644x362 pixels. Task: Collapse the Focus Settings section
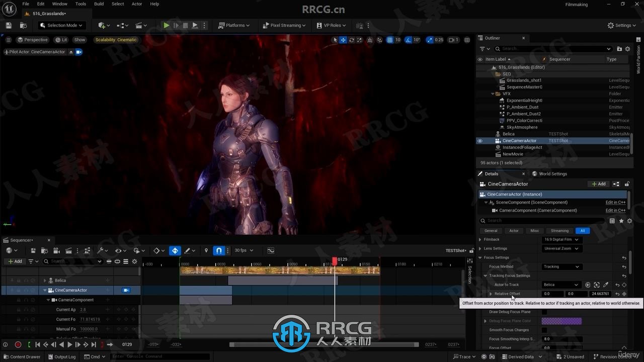click(480, 257)
